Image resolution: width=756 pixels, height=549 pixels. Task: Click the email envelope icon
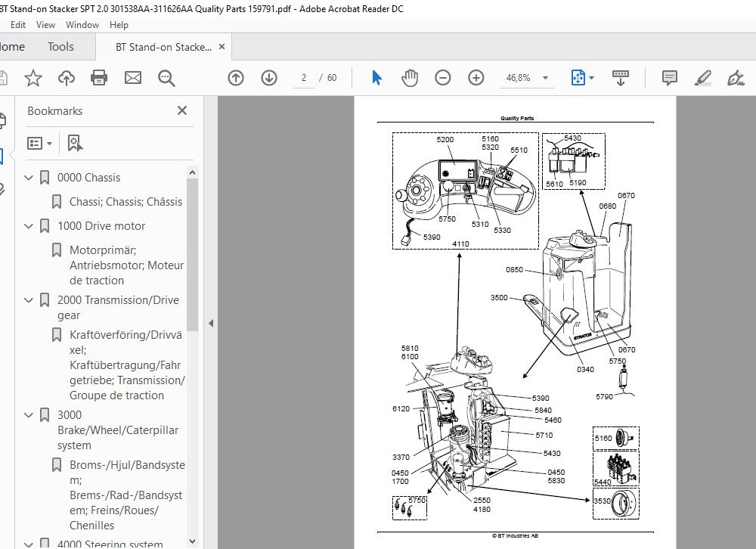click(x=133, y=78)
